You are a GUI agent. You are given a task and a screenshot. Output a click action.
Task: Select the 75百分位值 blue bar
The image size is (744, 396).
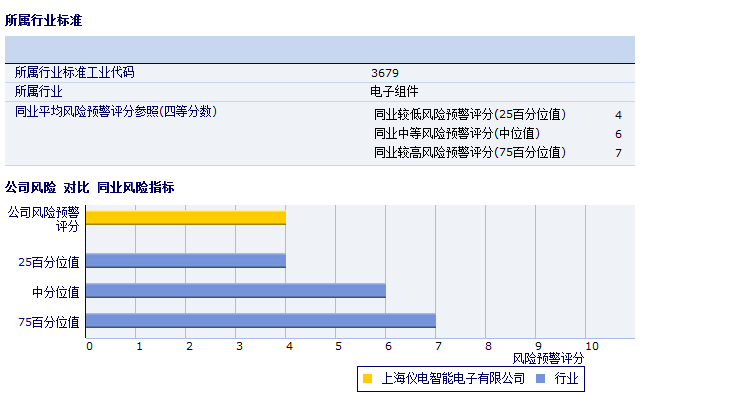pos(260,321)
